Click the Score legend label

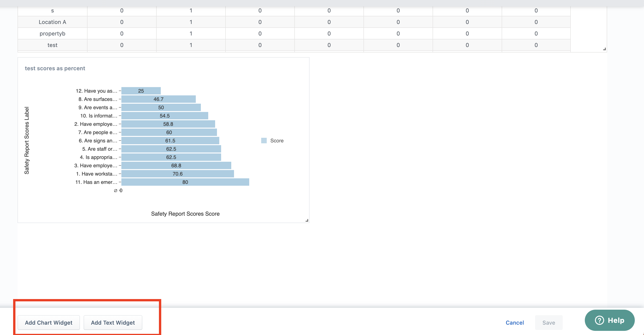click(277, 141)
